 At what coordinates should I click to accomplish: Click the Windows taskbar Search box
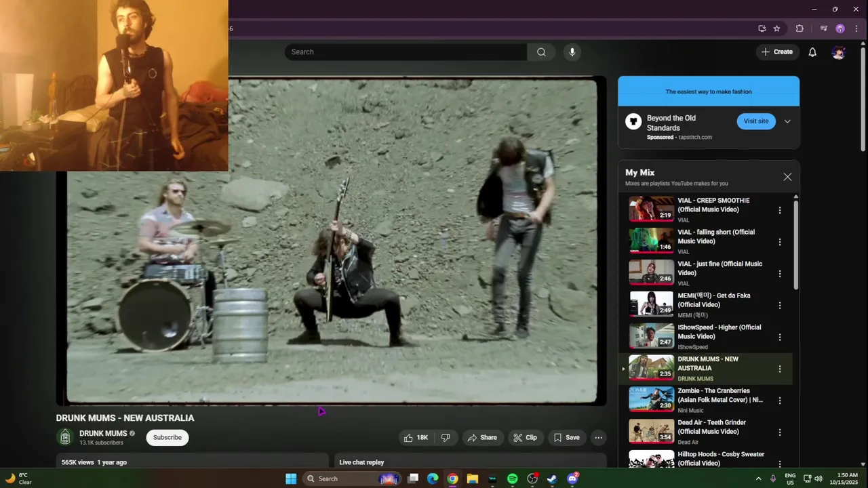(x=351, y=479)
